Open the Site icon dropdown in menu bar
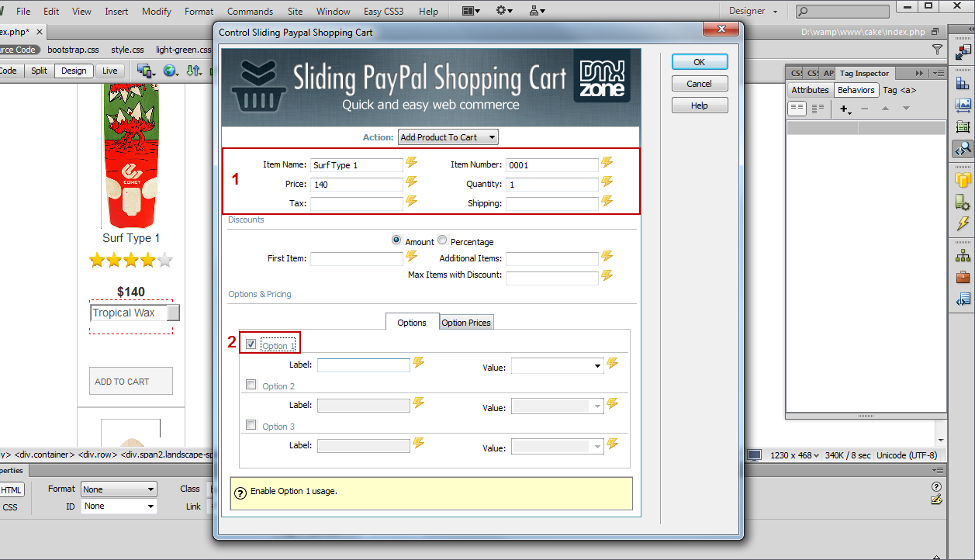Screen dimensions: 975x560 point(538,11)
